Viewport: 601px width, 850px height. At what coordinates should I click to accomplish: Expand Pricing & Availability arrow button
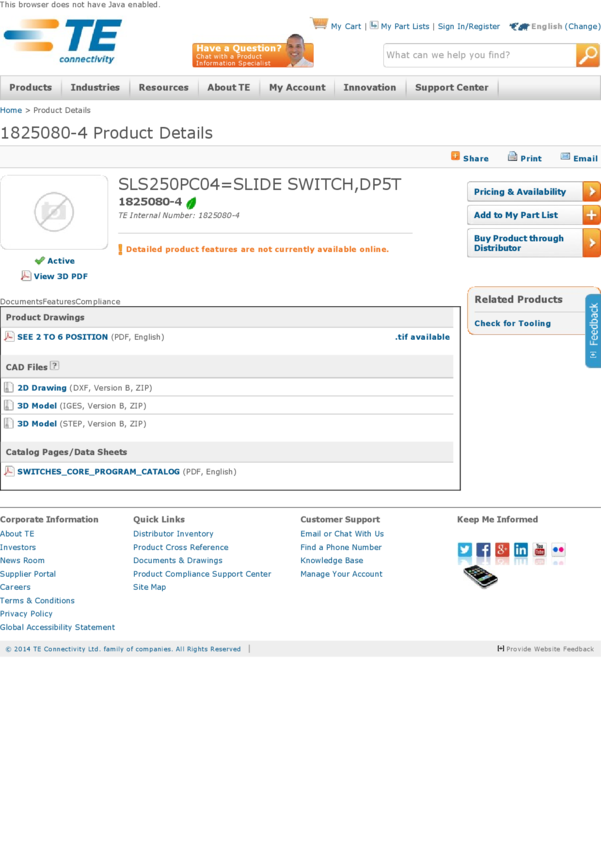(x=591, y=192)
